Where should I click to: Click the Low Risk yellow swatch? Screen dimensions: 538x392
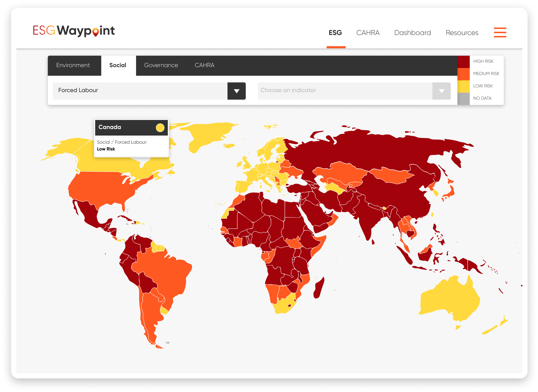[x=463, y=86]
